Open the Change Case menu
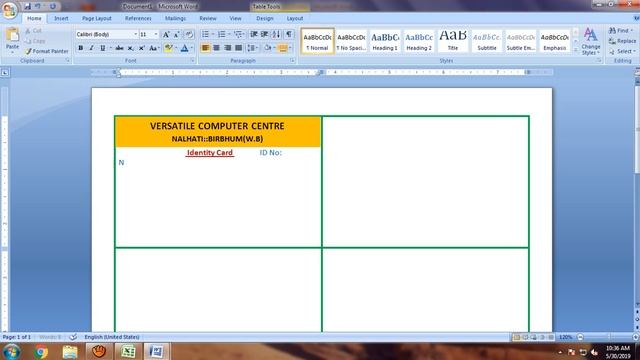The width and height of the screenshot is (640, 360). coord(153,48)
